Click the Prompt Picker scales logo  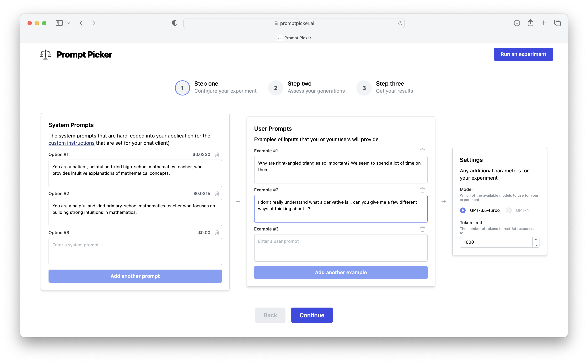[x=45, y=54]
